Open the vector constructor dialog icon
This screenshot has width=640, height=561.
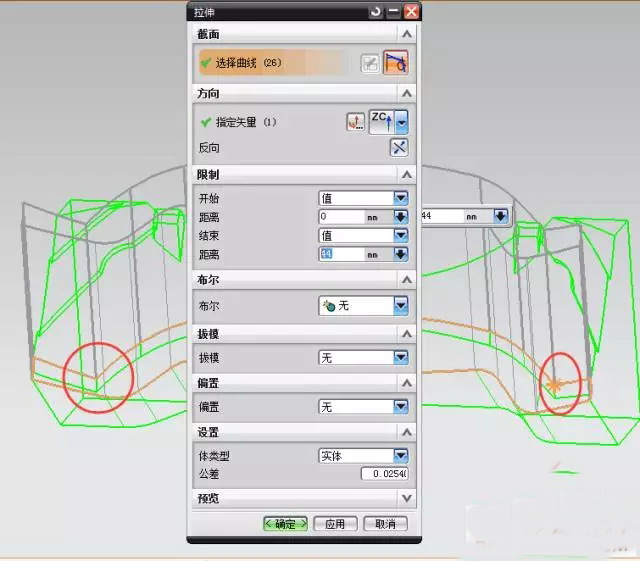click(355, 122)
